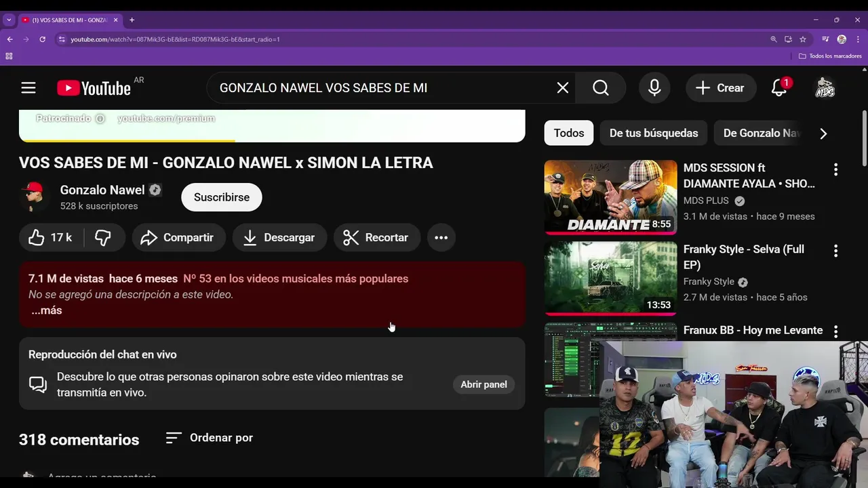
Task: Open options menu for the Franux BB video
Action: click(835, 331)
